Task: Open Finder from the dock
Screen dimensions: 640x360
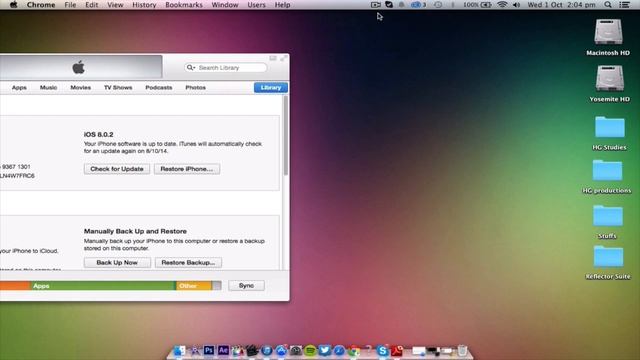Action: tap(179, 351)
